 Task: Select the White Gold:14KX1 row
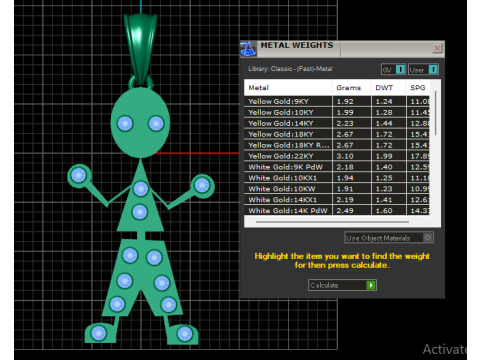click(337, 200)
